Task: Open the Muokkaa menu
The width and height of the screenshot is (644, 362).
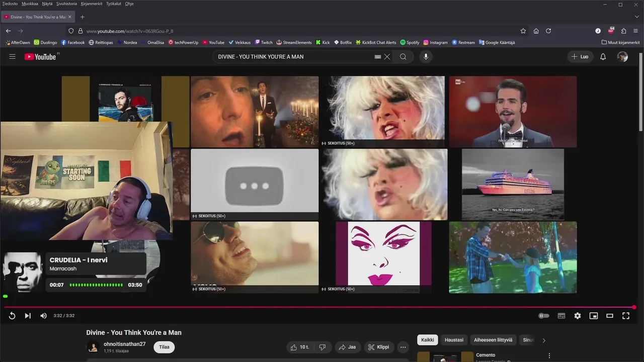Action: click(30, 4)
